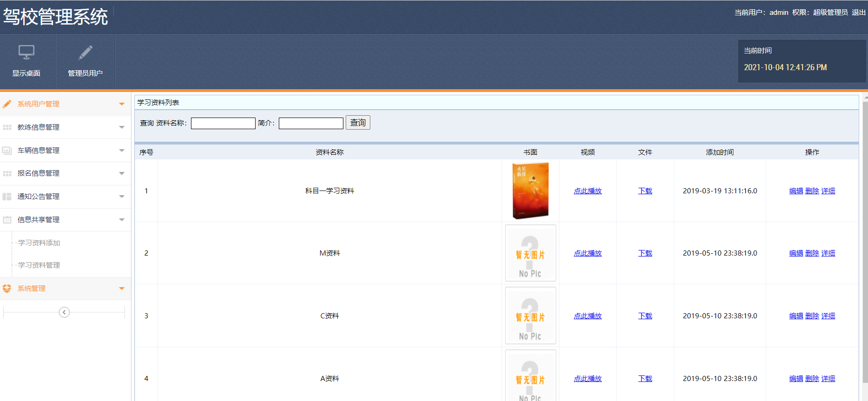
Task: Click the No Pic thumbnail for M资料
Action: tap(530, 253)
